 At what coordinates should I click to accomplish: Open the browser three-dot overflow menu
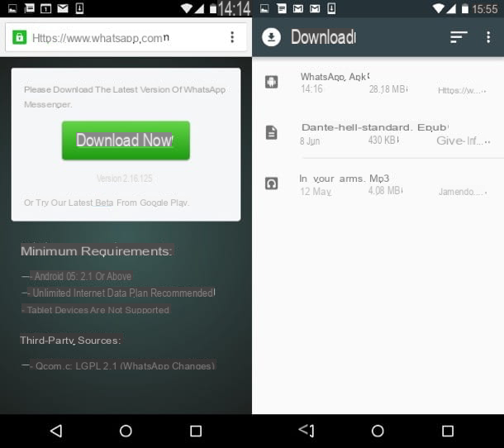click(x=232, y=37)
